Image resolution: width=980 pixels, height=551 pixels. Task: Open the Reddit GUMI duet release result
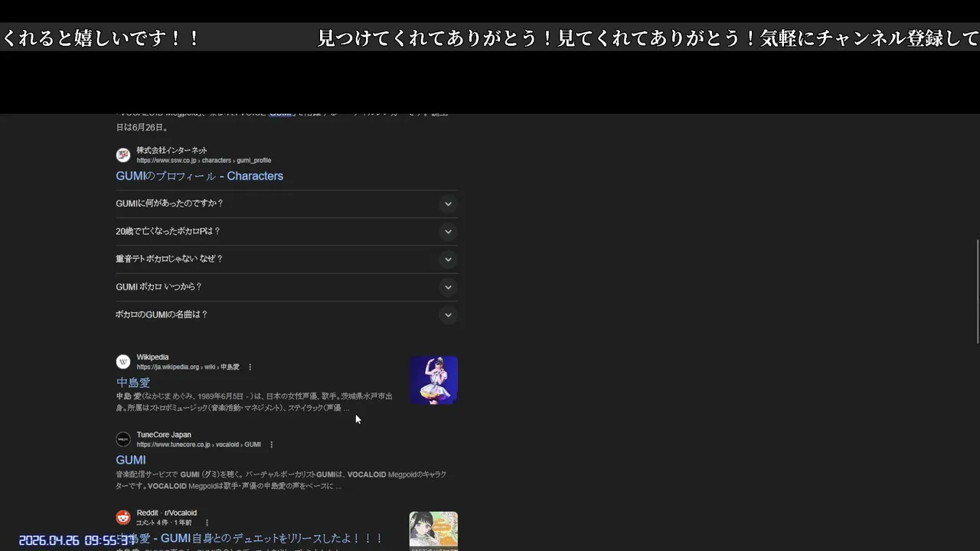point(250,538)
